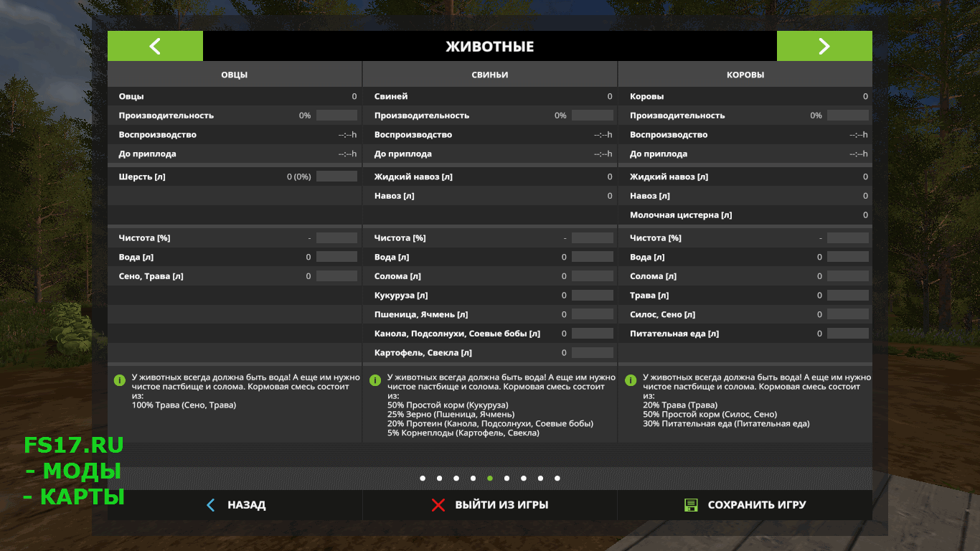
Task: Select the third page indicator dot
Action: (456, 478)
